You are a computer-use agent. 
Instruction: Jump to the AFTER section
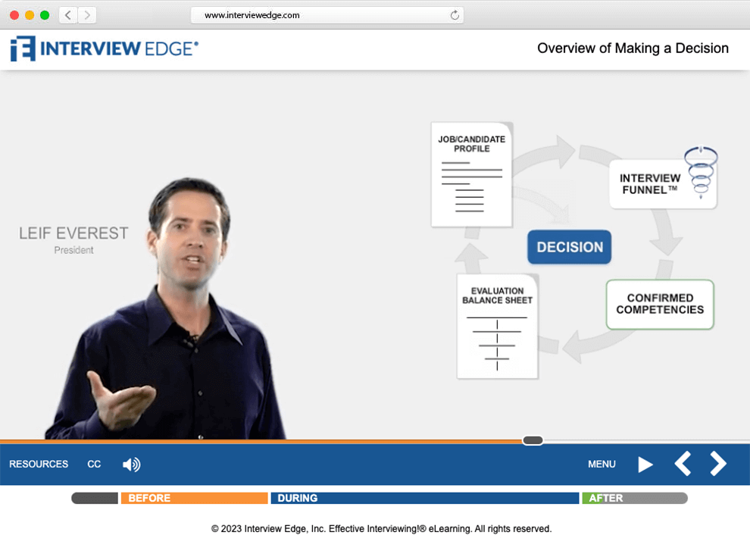pyautogui.click(x=635, y=499)
